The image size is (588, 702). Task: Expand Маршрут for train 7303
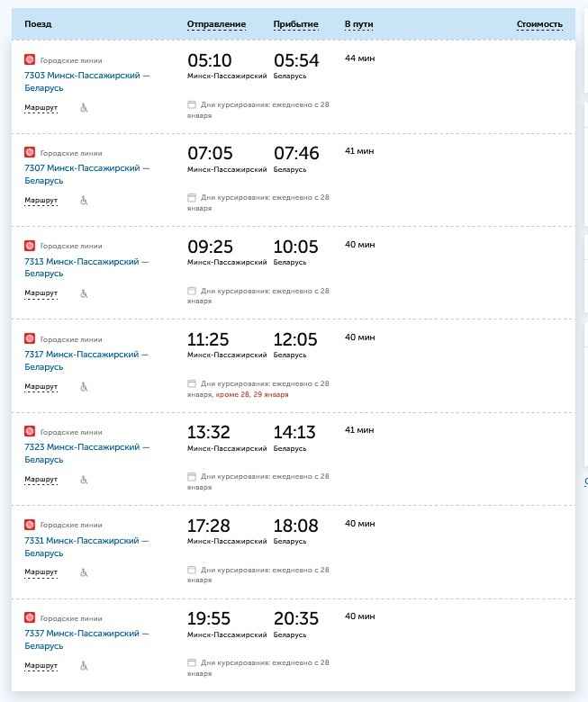[x=41, y=107]
